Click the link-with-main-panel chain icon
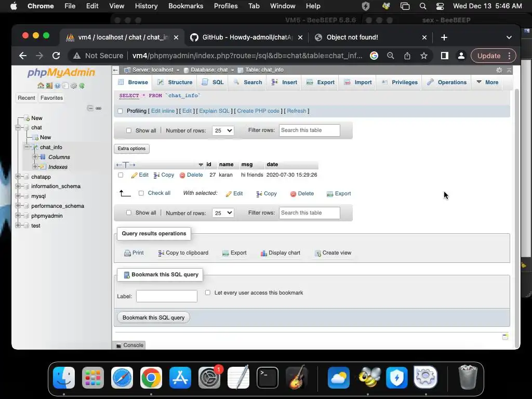Image resolution: width=532 pixels, height=399 pixels. (x=98, y=108)
